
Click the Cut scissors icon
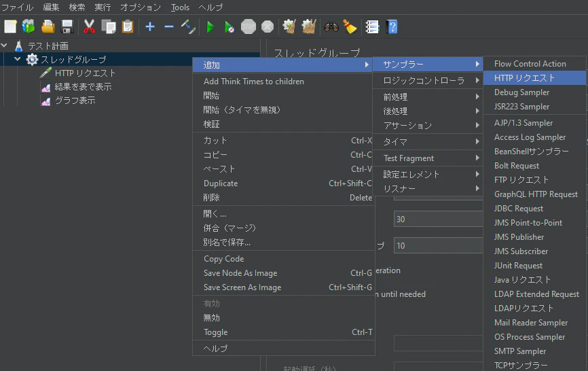(89, 26)
